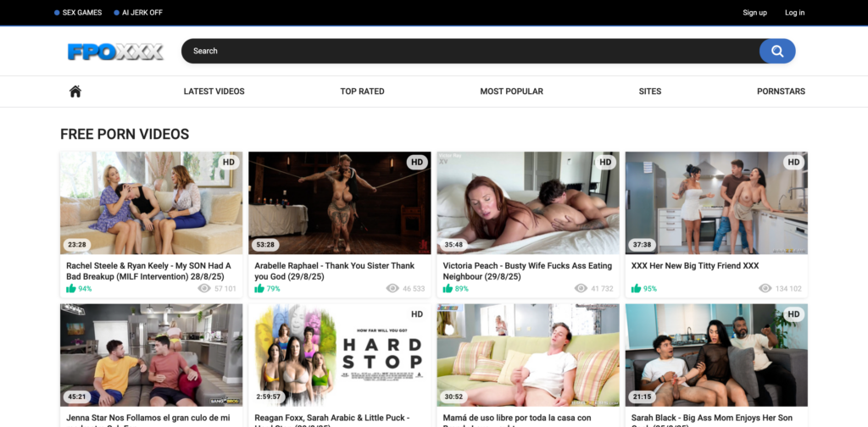Click the 'Mamá de uso libre' video title
The width and height of the screenshot is (868, 427).
(517, 420)
